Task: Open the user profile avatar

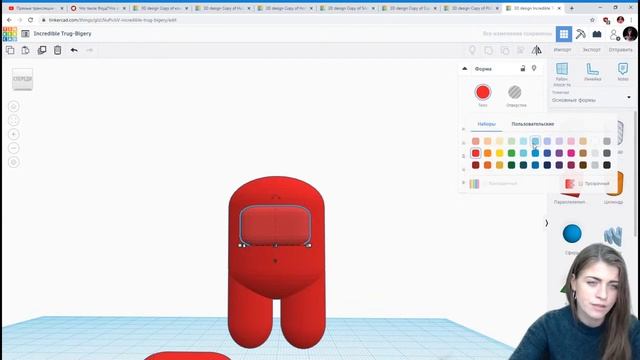Action: (x=630, y=34)
